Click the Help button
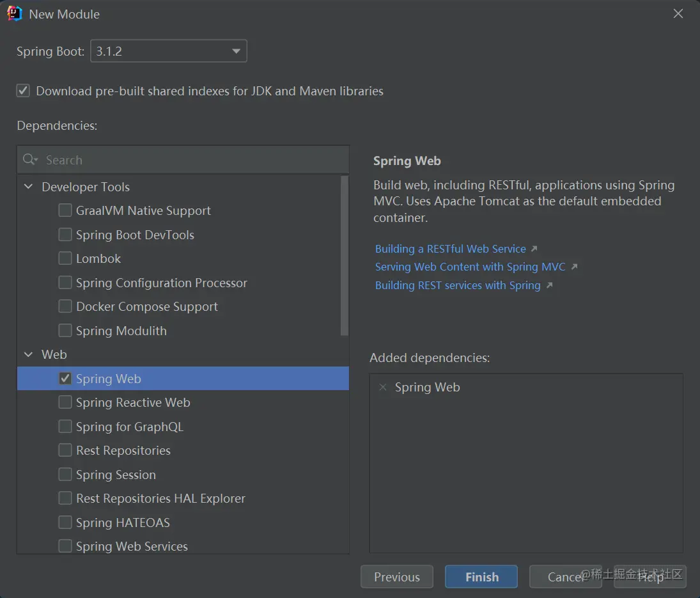The height and width of the screenshot is (598, 700). tap(650, 576)
